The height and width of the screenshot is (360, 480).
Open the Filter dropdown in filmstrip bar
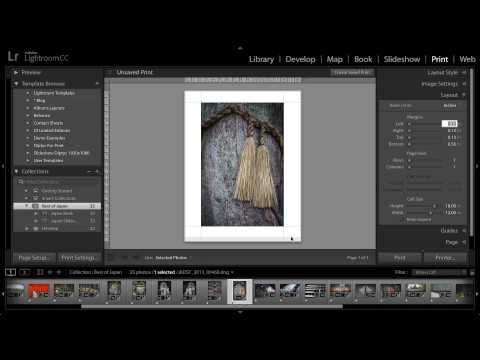coord(439,272)
